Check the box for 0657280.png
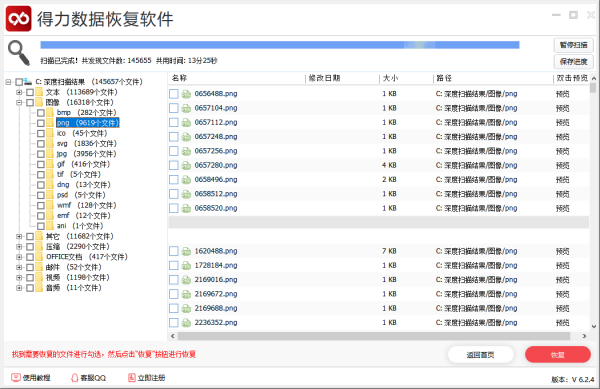This screenshot has height=389, width=600. (x=174, y=165)
